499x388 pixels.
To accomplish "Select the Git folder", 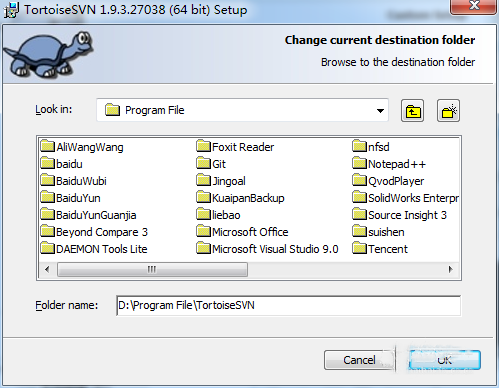I will pyautogui.click(x=211, y=164).
